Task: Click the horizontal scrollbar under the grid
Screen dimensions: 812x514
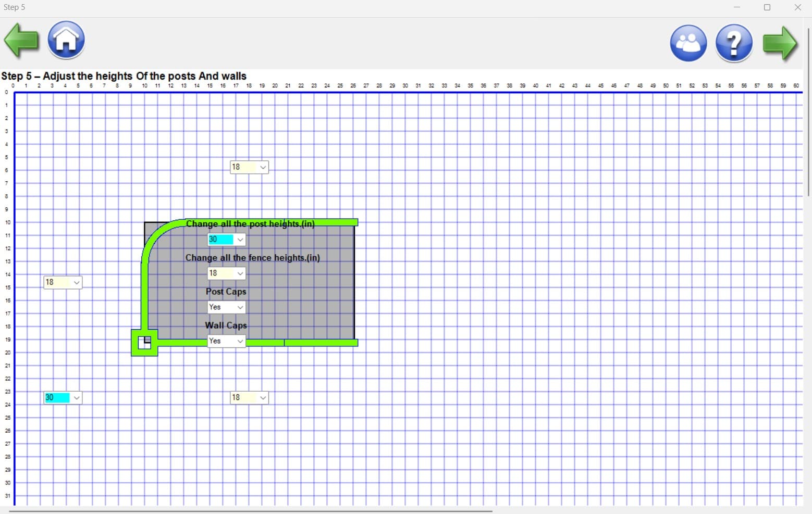Action: tap(250, 511)
